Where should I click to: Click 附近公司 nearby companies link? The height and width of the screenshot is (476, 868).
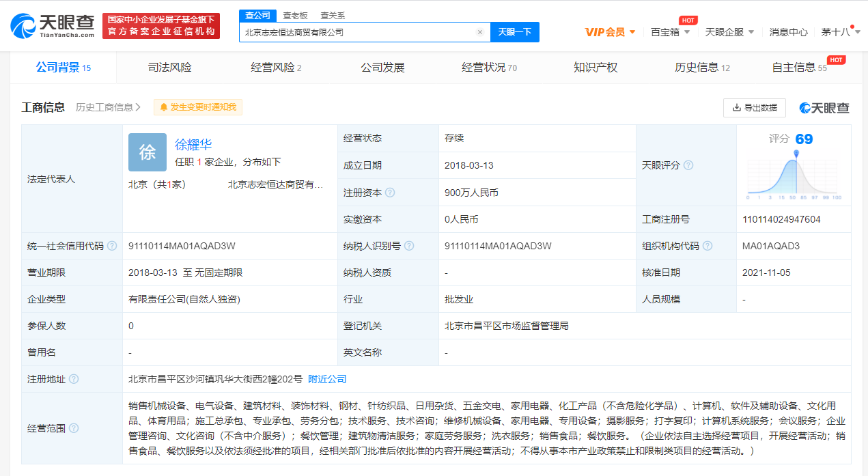click(x=327, y=379)
